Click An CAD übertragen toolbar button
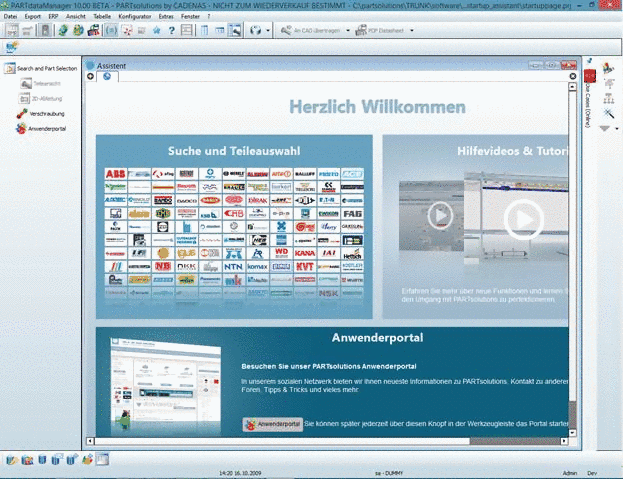 (311, 30)
